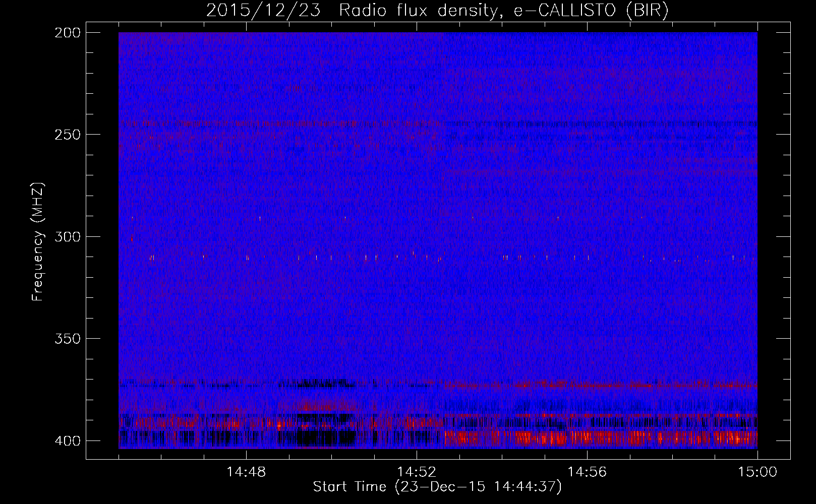This screenshot has height=504, width=816.
Task: Click the plot title '2015/12/23 Radio flux density, e-CALLISTO (BIR)'
Action: tap(437, 10)
